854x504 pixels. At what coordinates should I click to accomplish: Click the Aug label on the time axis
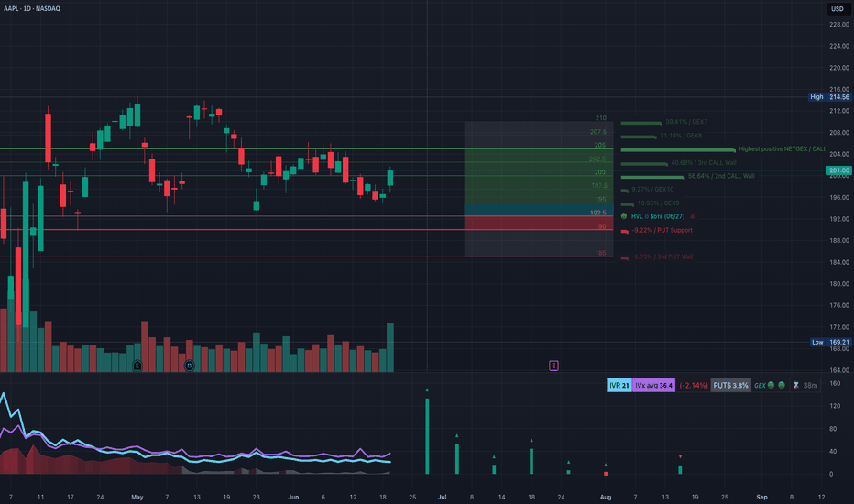point(606,497)
